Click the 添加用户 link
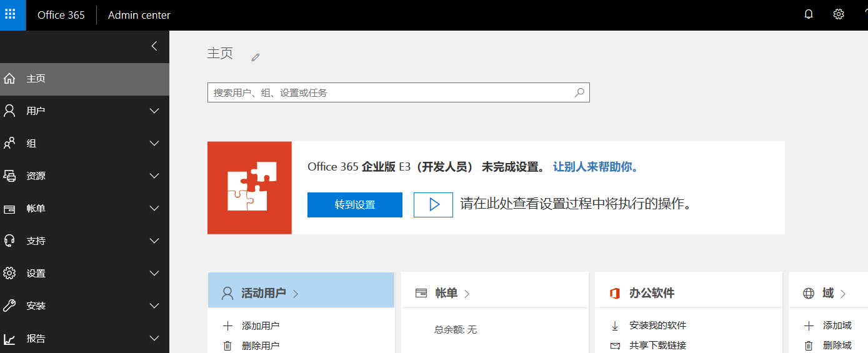The height and width of the screenshot is (353, 868). pos(261,326)
